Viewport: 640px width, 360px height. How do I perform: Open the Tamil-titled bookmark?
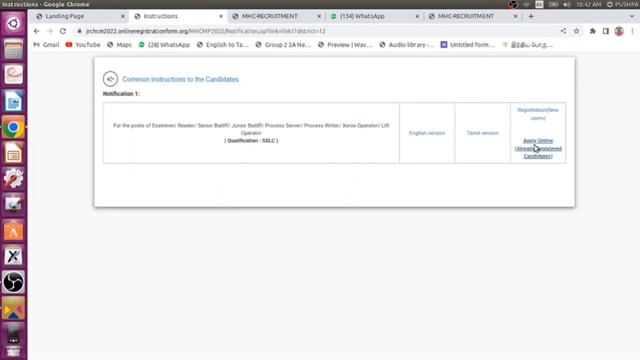tap(527, 45)
